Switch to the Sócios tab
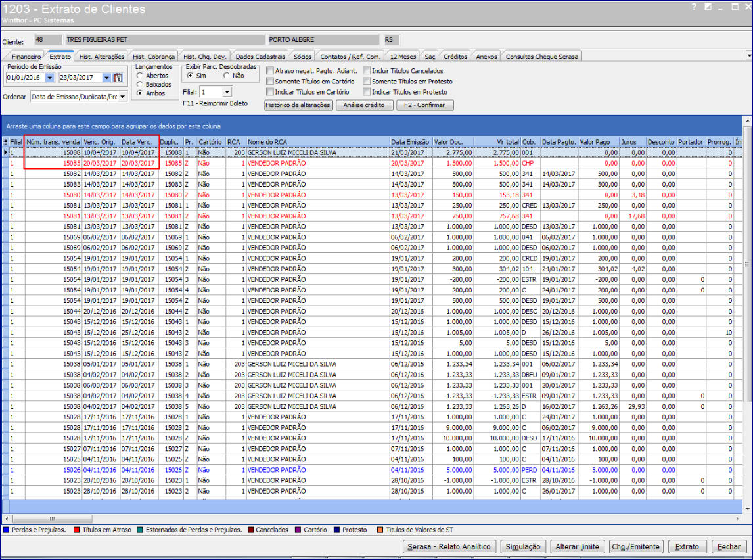753x560 pixels. click(302, 57)
